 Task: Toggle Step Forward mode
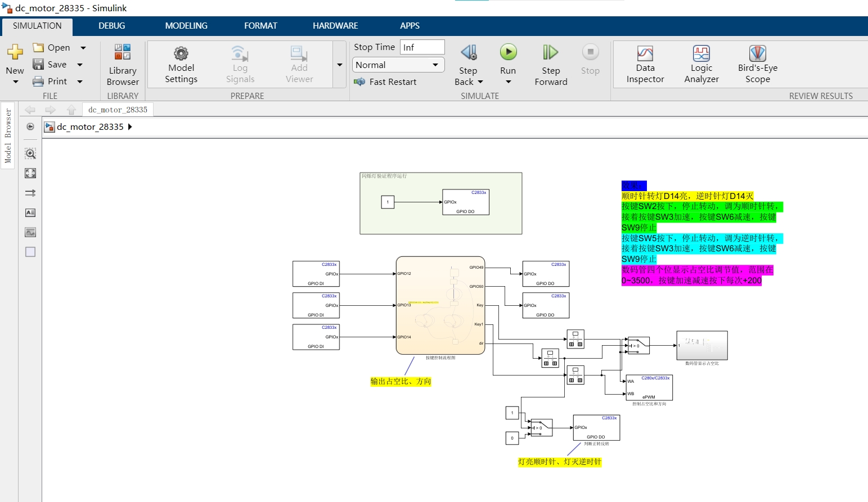click(x=550, y=64)
